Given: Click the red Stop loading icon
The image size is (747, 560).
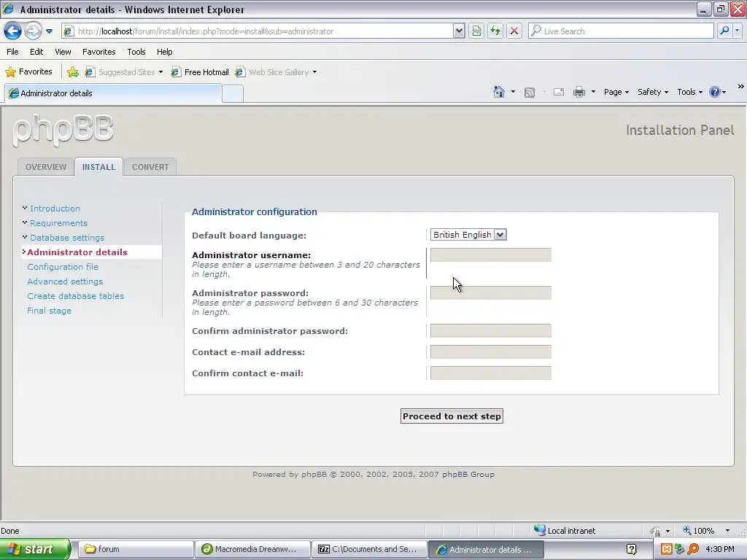Looking at the screenshot, I should [x=514, y=31].
